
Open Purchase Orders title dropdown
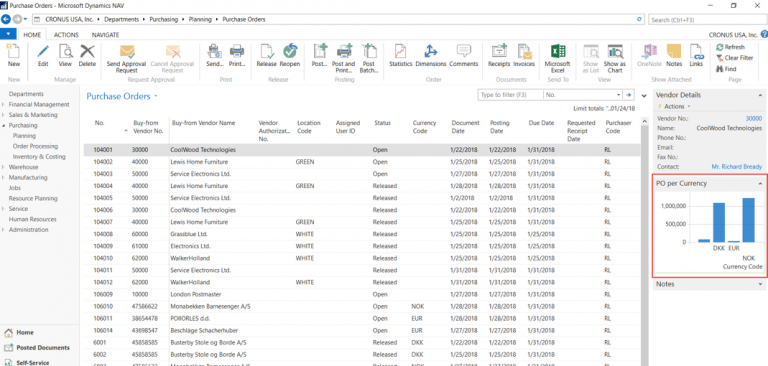click(156, 97)
